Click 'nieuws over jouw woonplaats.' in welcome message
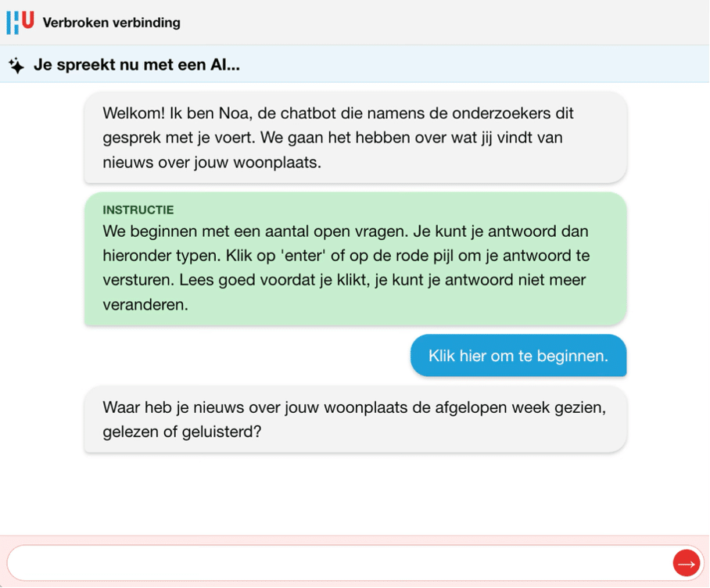This screenshot has width=710, height=588. tap(212, 163)
